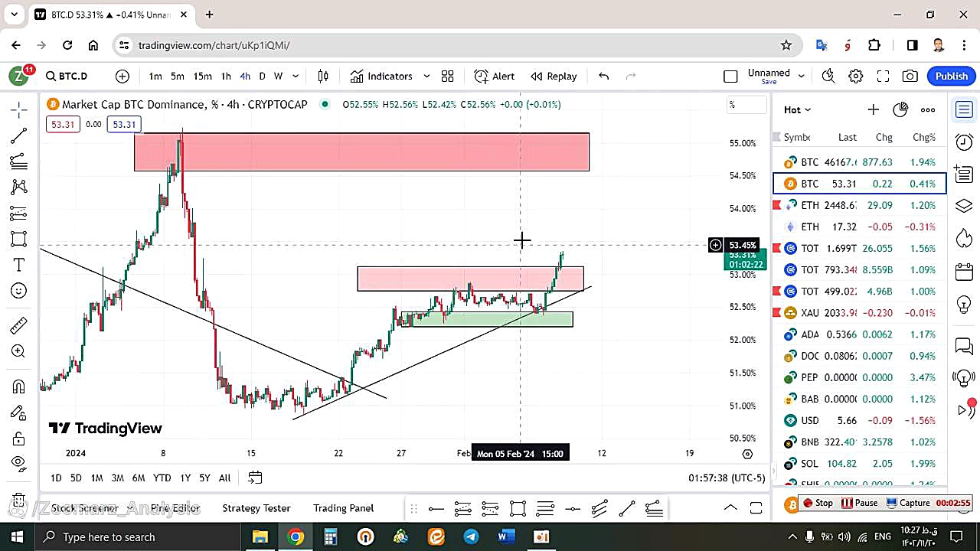
Task: Add symbol to compare with plus icon
Action: 122,76
